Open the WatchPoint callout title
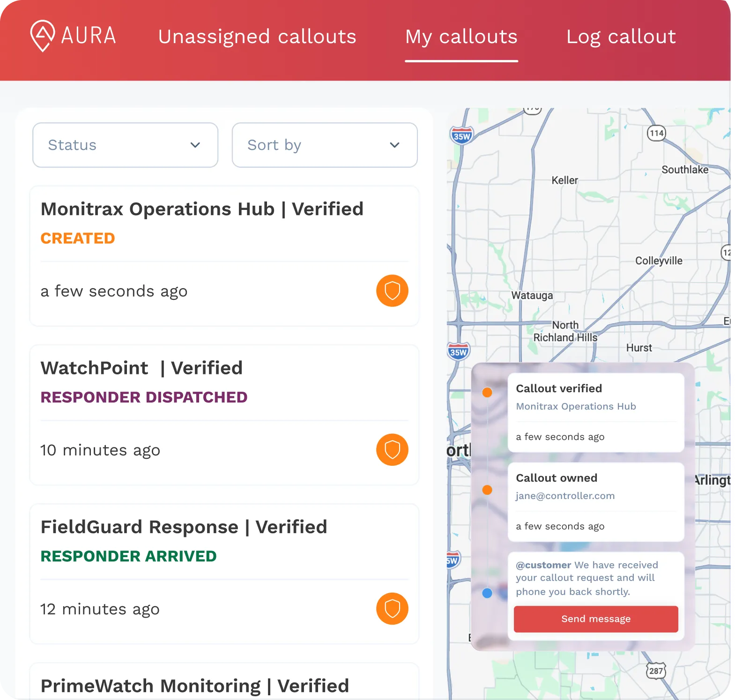The height and width of the screenshot is (700, 742). click(x=141, y=368)
